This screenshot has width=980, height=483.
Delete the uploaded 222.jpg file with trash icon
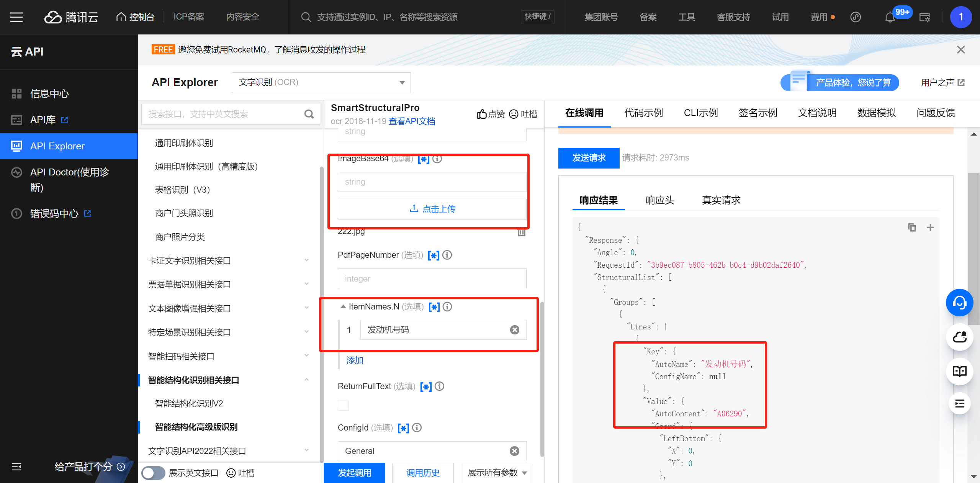click(x=522, y=232)
